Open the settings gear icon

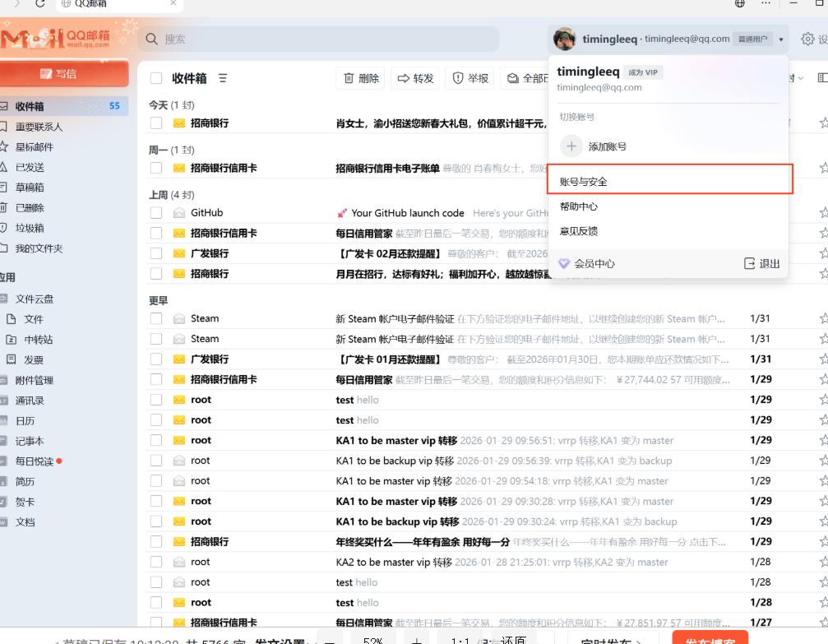(x=807, y=39)
